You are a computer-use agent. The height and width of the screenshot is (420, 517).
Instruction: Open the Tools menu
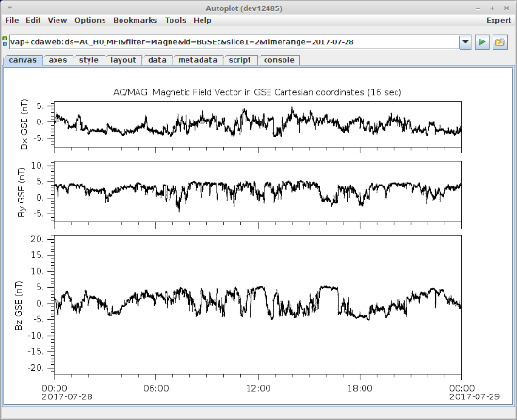[175, 20]
